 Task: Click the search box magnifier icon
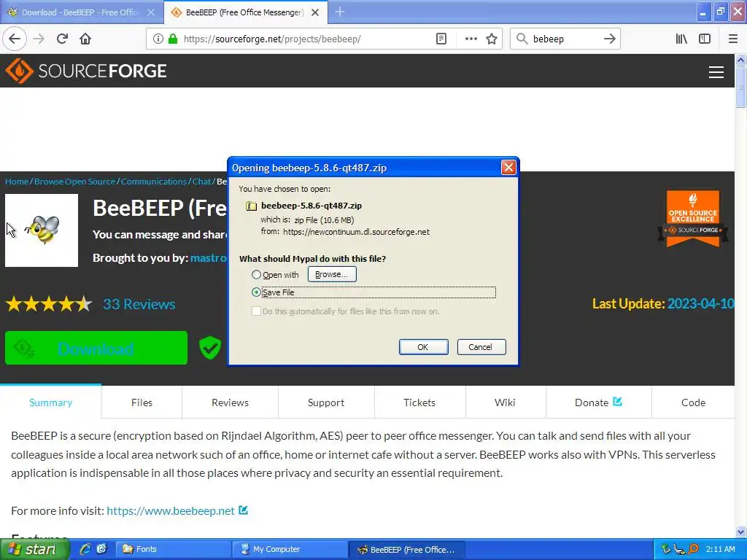point(522,39)
